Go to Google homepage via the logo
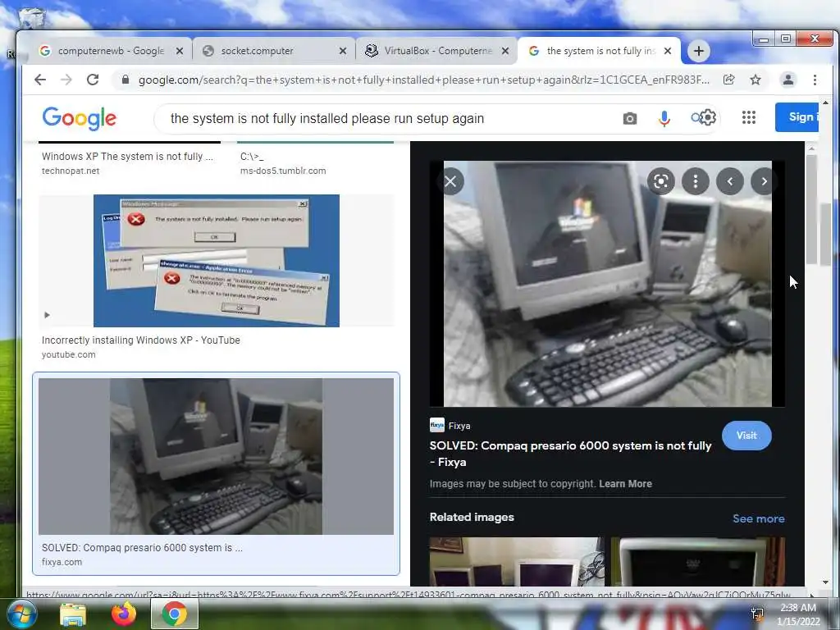Viewport: 840px width, 630px height. pos(80,118)
